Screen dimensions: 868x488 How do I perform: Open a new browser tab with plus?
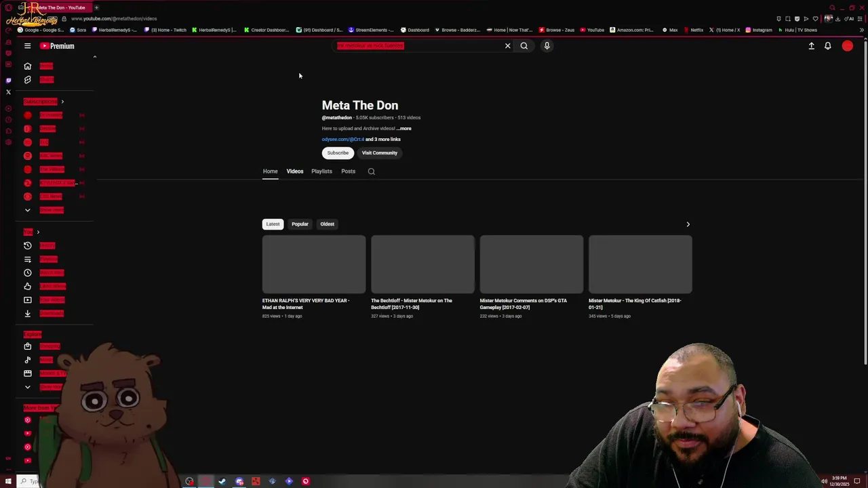(x=96, y=7)
